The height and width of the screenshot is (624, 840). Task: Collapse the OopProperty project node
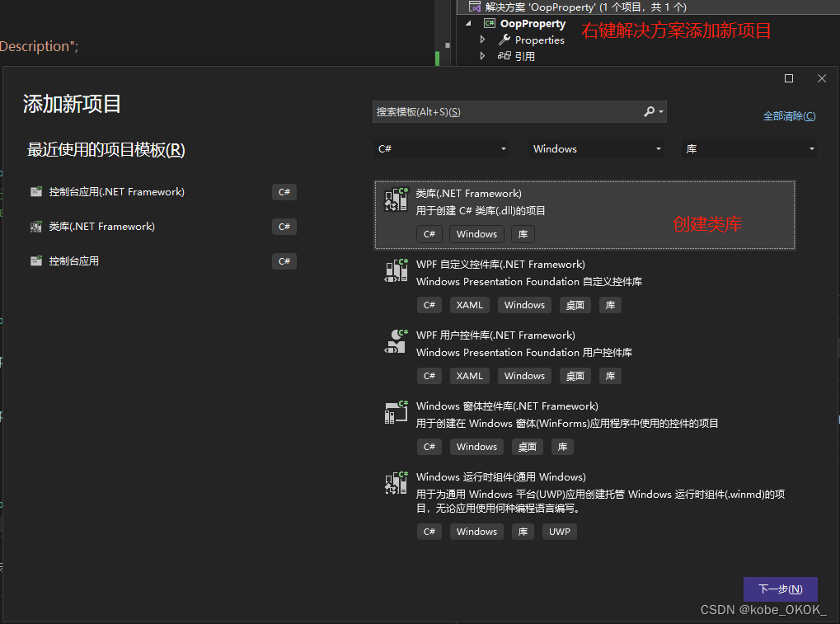click(468, 23)
